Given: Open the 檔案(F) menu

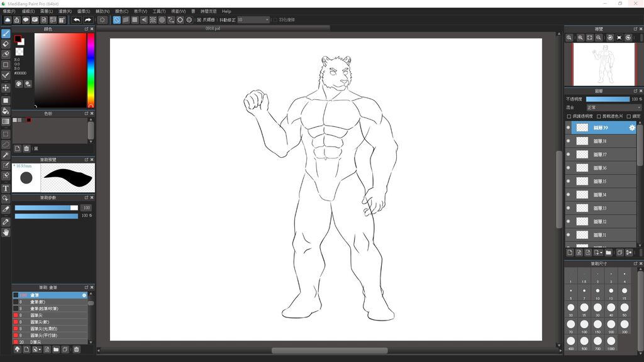Looking at the screenshot, I should 10,11.
